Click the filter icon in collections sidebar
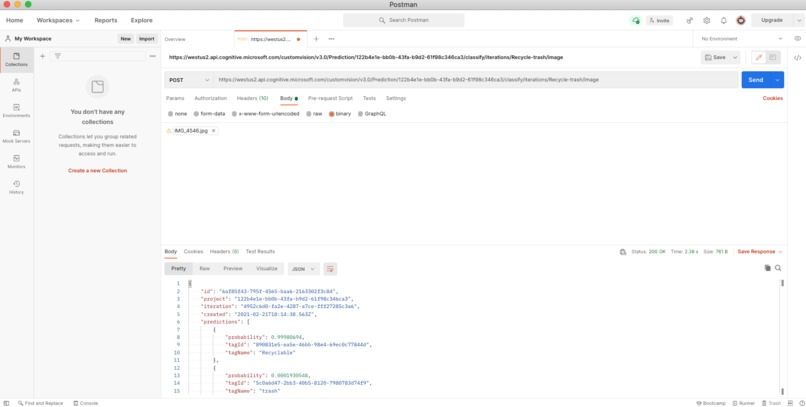 (x=58, y=56)
